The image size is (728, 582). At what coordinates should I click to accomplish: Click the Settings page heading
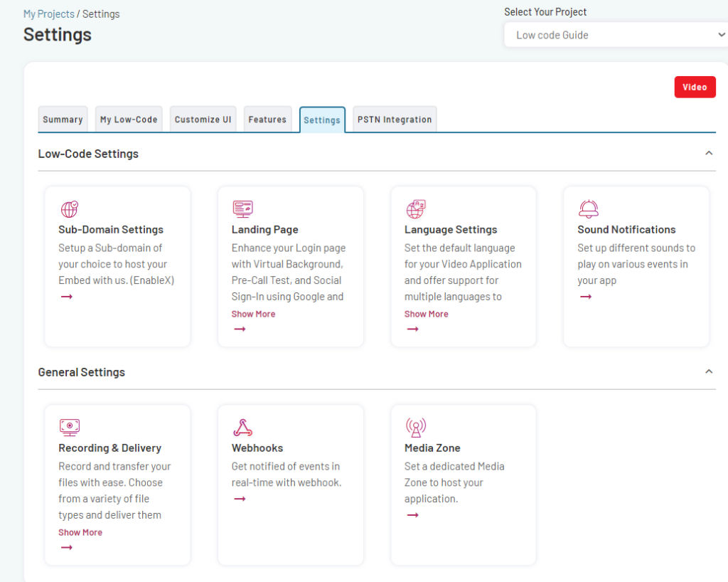[58, 34]
